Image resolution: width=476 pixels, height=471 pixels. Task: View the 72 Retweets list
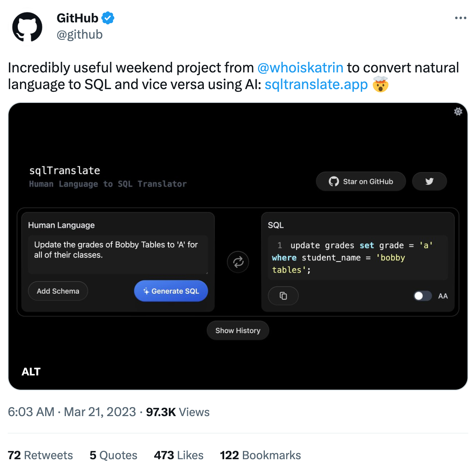pyautogui.click(x=40, y=455)
